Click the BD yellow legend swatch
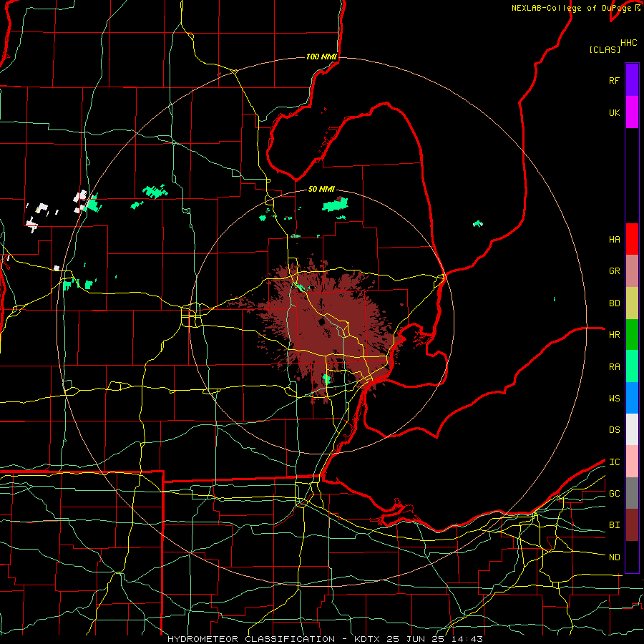Viewport: 644px width, 644px height. coord(632,303)
